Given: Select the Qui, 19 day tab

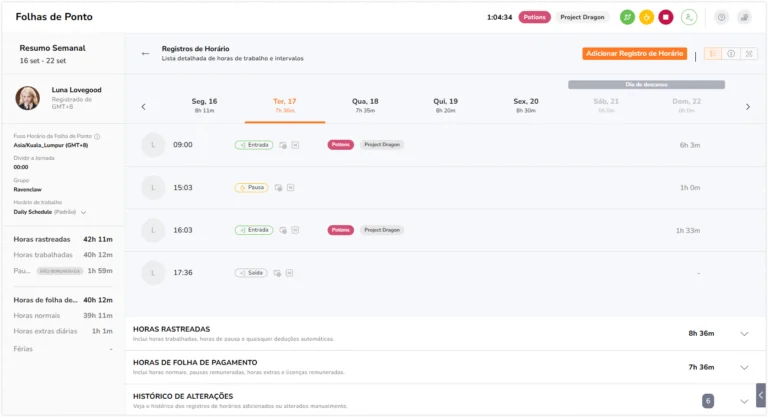Looking at the screenshot, I should pos(445,105).
